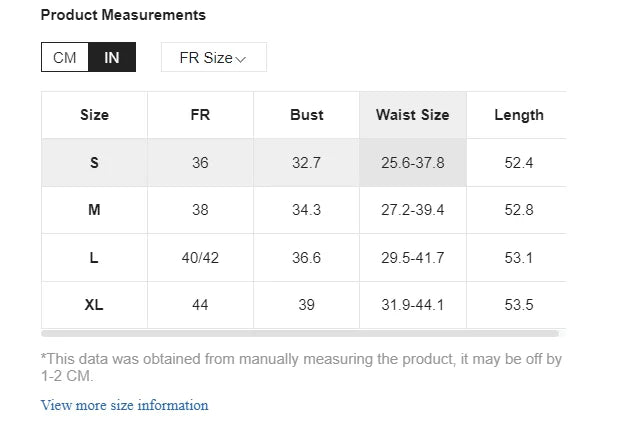Viewport: 624px width, 436px height.
Task: Click the Size column header
Action: pyautogui.click(x=94, y=115)
